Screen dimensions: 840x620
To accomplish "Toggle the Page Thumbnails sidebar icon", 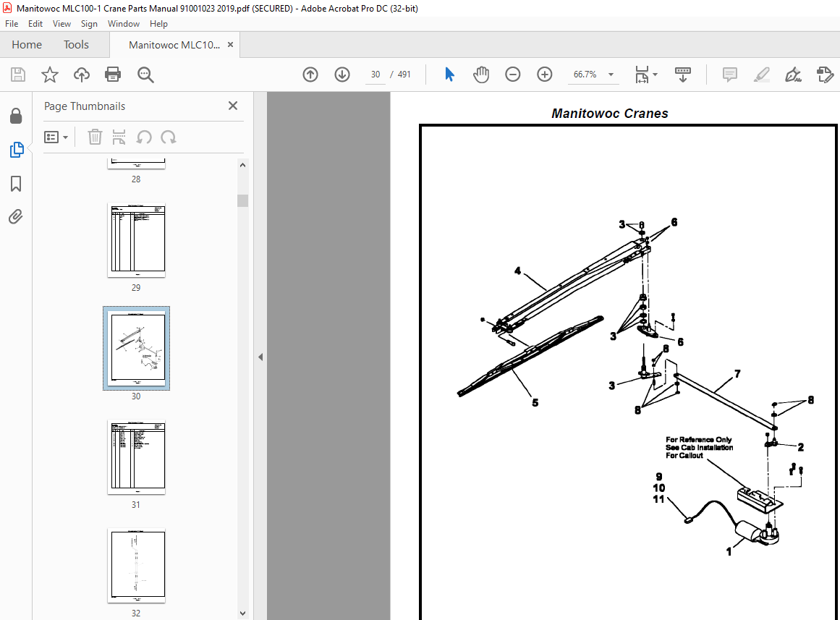I will point(17,150).
